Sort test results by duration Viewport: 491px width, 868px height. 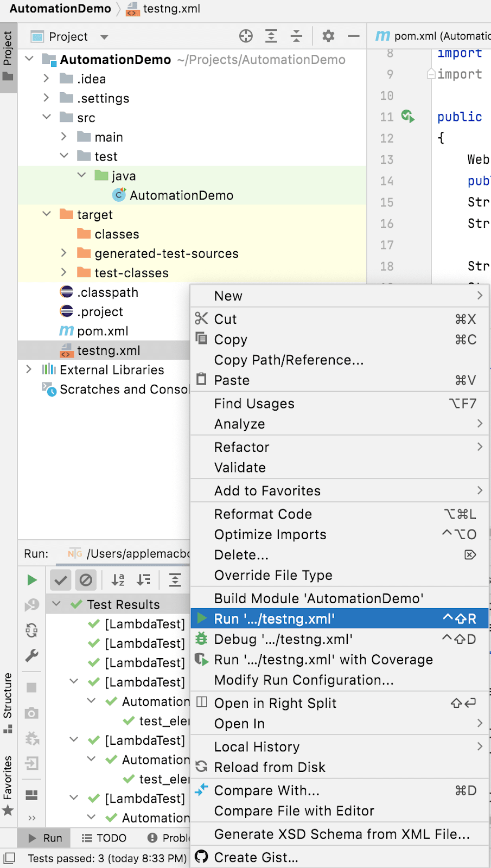point(144,580)
